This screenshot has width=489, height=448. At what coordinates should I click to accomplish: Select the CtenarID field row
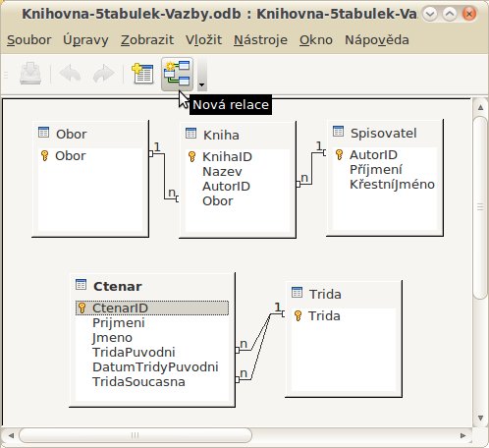(152, 308)
